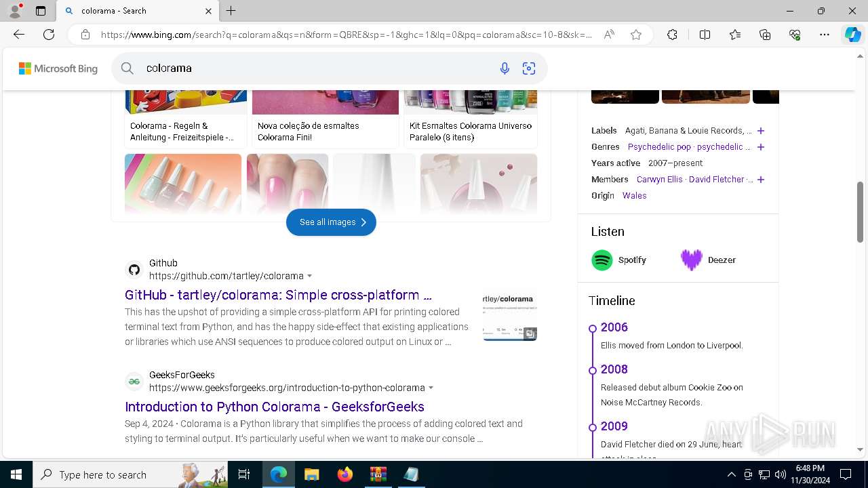The height and width of the screenshot is (488, 868).
Task: Click the search magnifier icon in Bing
Action: 127,68
